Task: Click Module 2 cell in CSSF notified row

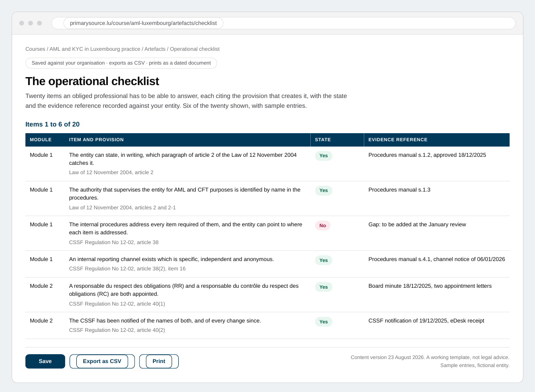Action: pos(41,321)
